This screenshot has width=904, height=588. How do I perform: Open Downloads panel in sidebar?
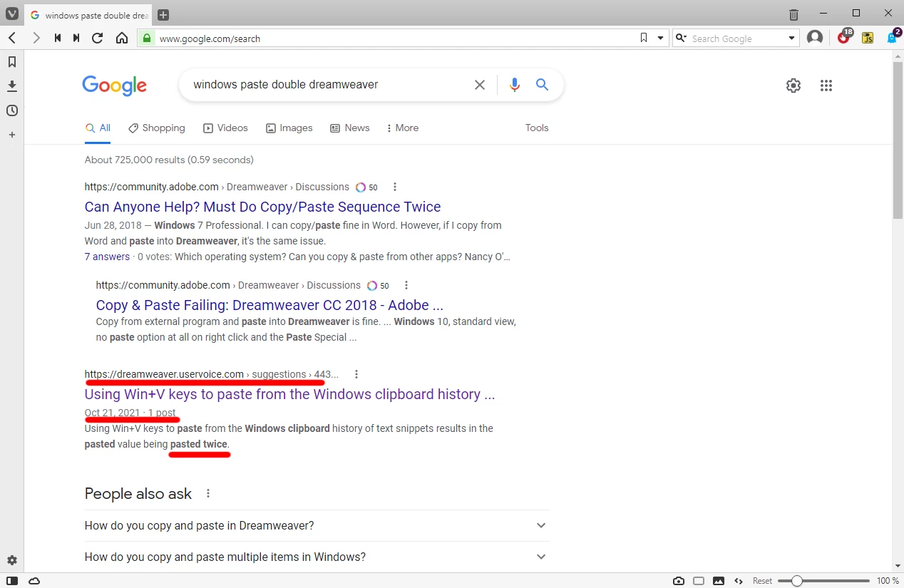pos(12,86)
